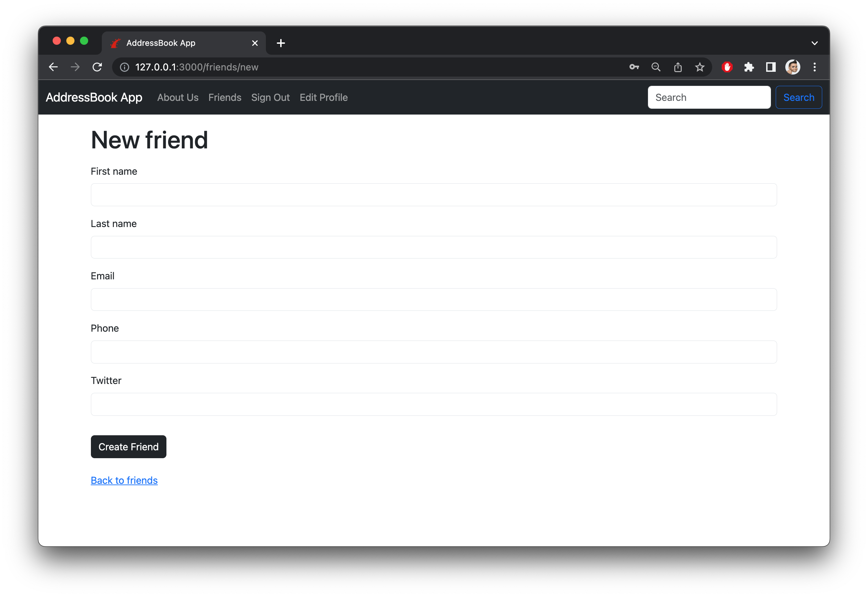
Task: Click the browser share/upload icon
Action: tap(678, 66)
